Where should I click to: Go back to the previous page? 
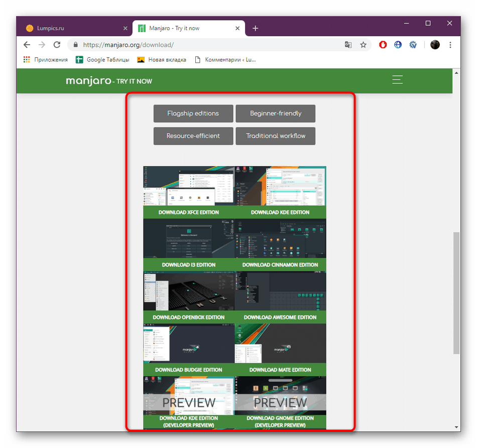(27, 45)
